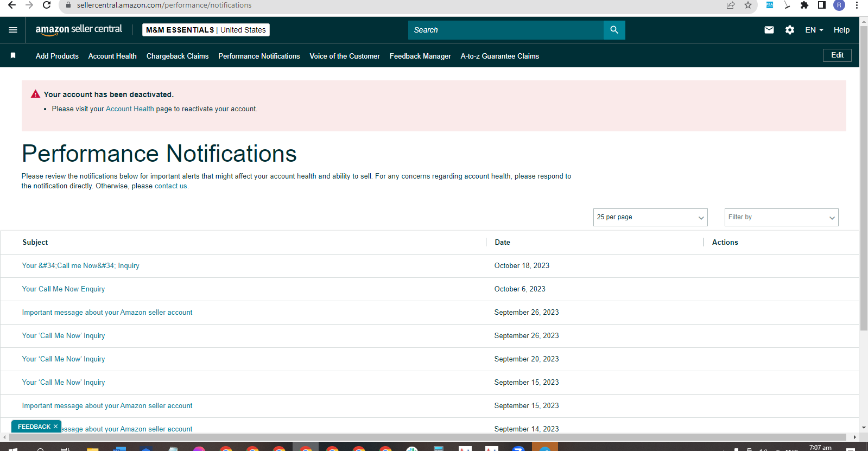Open the September 15 'Call Me Now' Inquiry
This screenshot has width=868, height=451.
pos(64,382)
